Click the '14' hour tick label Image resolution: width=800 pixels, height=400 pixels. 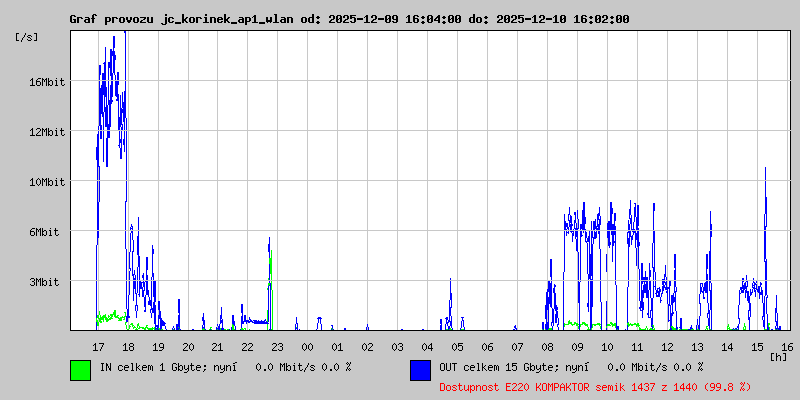pos(728,347)
